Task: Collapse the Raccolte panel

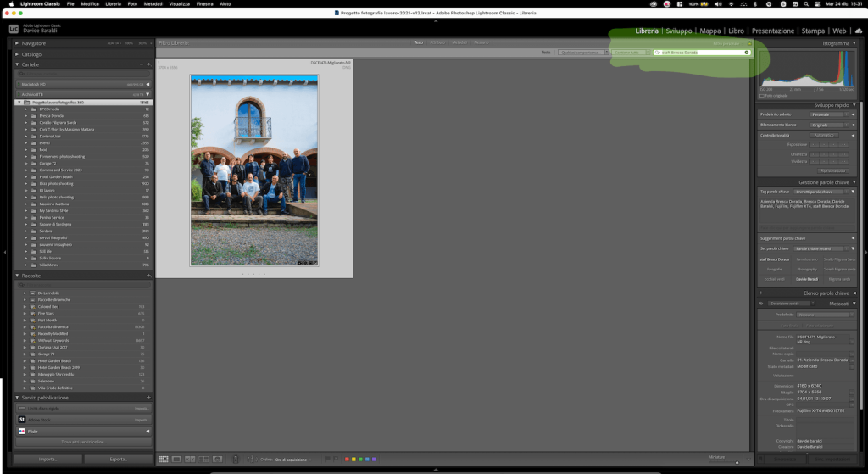Action: click(17, 276)
